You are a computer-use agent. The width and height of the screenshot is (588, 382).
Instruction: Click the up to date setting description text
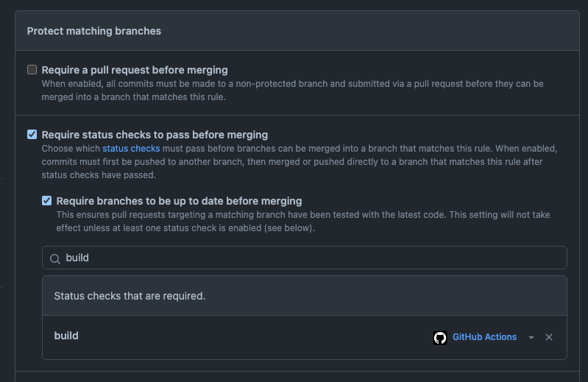[x=303, y=222]
